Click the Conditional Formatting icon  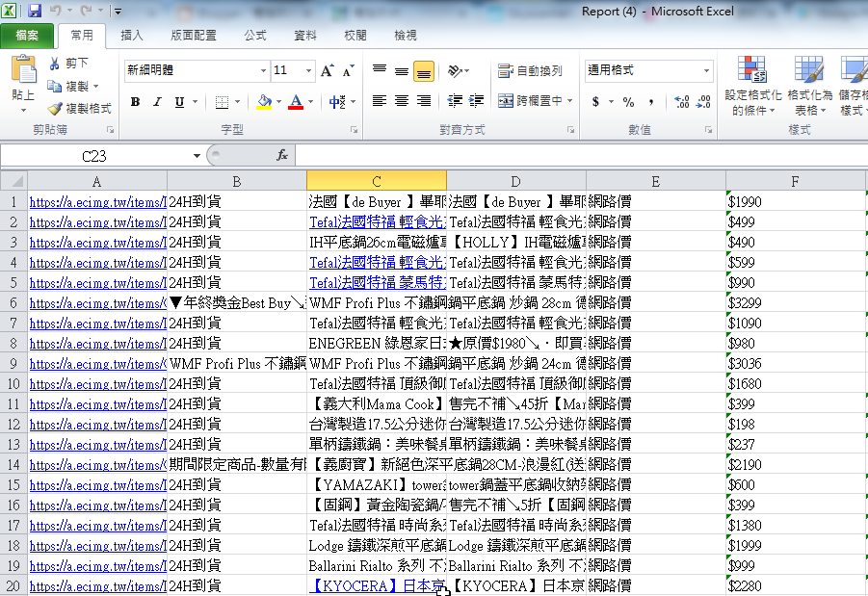(x=752, y=69)
